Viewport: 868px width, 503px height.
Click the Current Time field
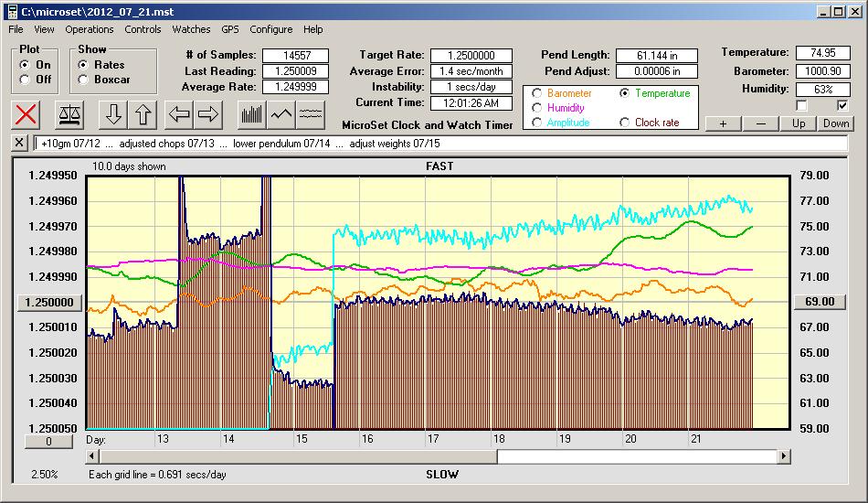click(471, 102)
